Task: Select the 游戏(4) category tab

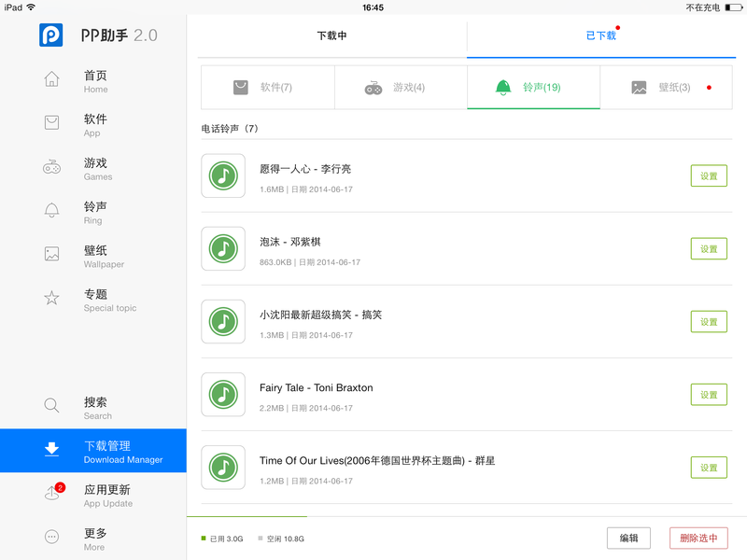Action: (x=401, y=87)
